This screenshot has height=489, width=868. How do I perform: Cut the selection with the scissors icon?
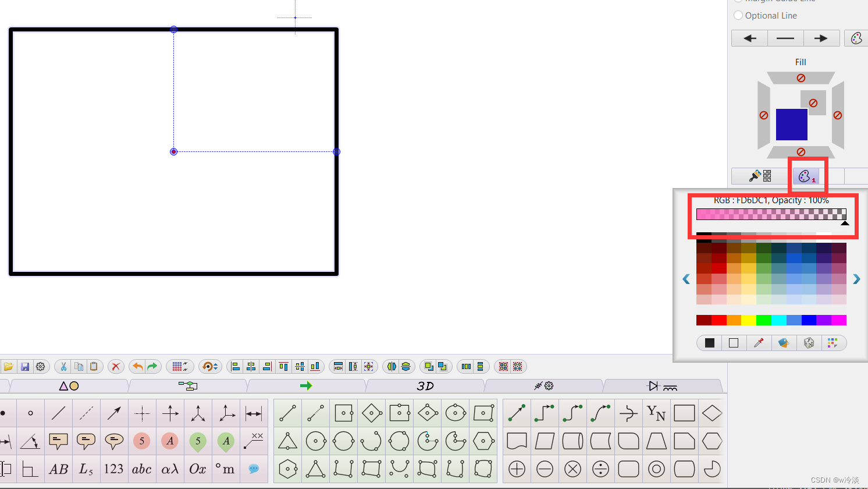pos(63,367)
